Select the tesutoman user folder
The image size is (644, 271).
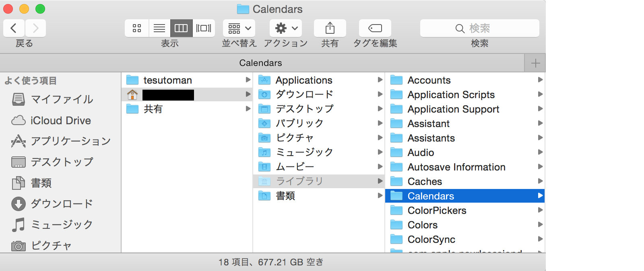click(167, 80)
